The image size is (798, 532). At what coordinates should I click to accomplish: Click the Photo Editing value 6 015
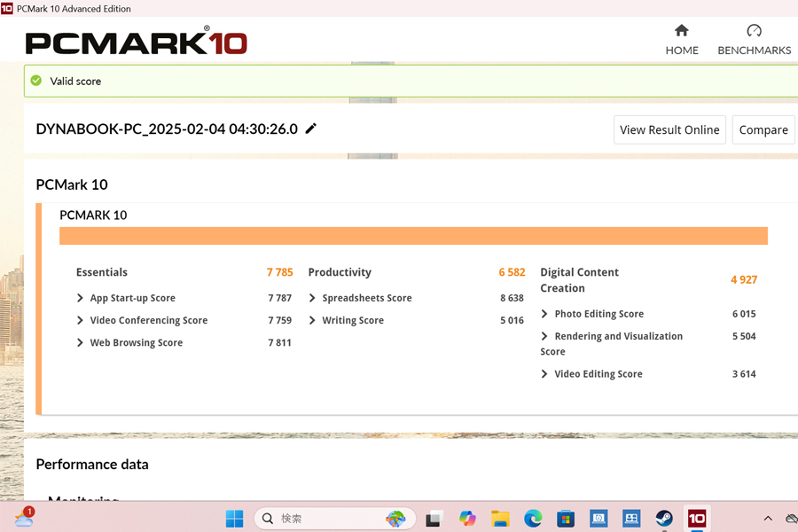pos(744,314)
